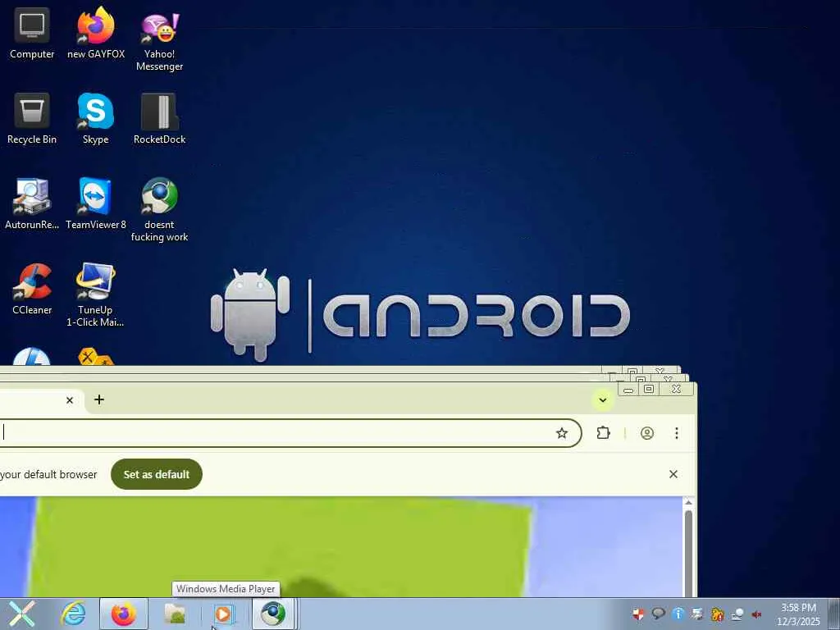Viewport: 840px width, 630px height.
Task: Click the blue info tray icon
Action: tap(678, 614)
